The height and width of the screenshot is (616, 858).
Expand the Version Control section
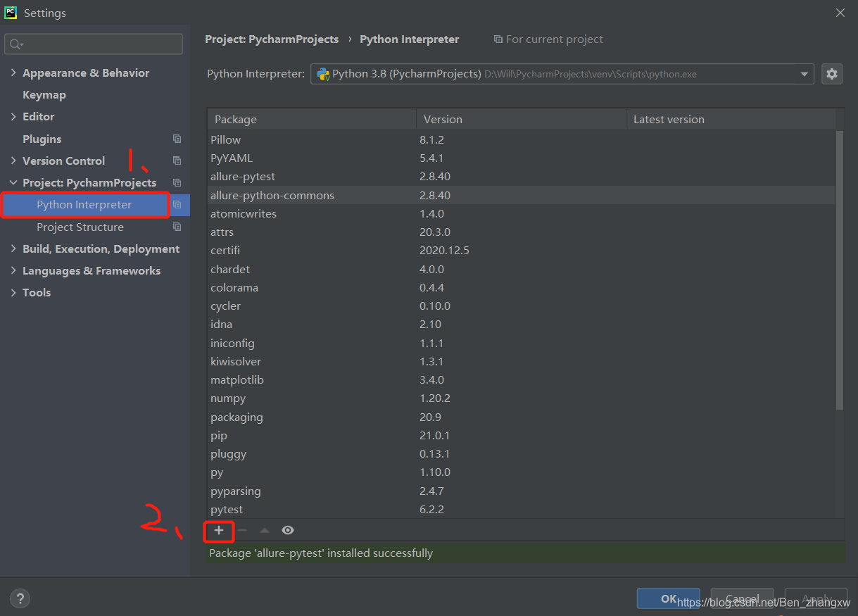coord(13,161)
